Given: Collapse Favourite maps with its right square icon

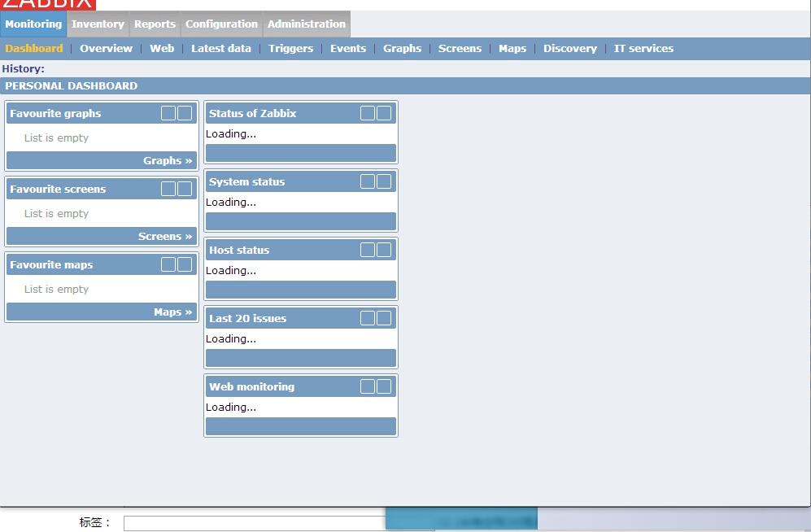Looking at the screenshot, I should pos(185,264).
